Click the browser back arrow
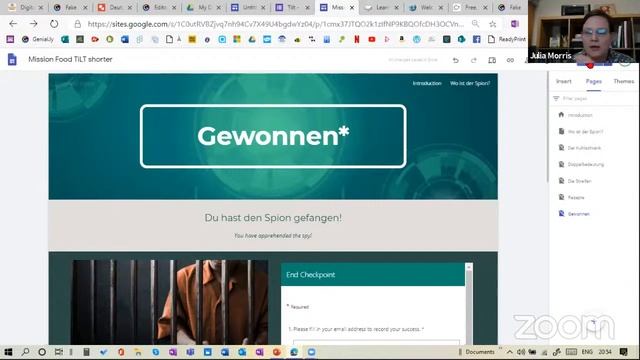The height and width of the screenshot is (360, 640). click(13, 24)
